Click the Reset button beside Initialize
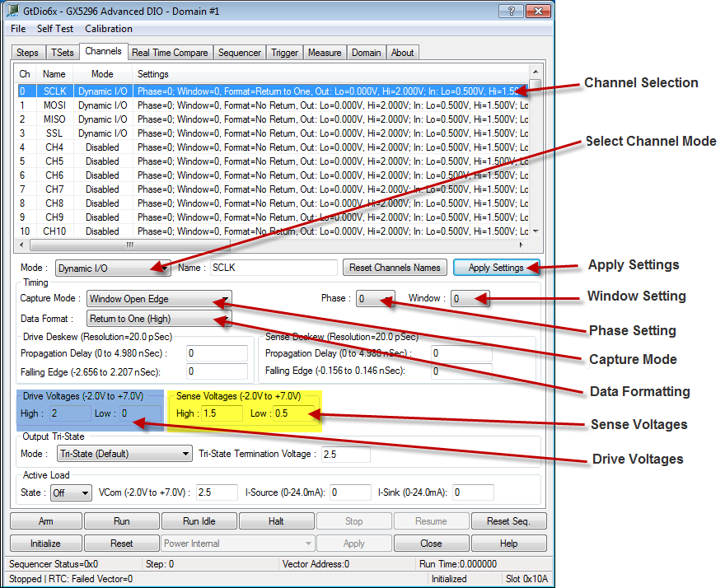Viewport: 725px width, 588px height. 122,544
